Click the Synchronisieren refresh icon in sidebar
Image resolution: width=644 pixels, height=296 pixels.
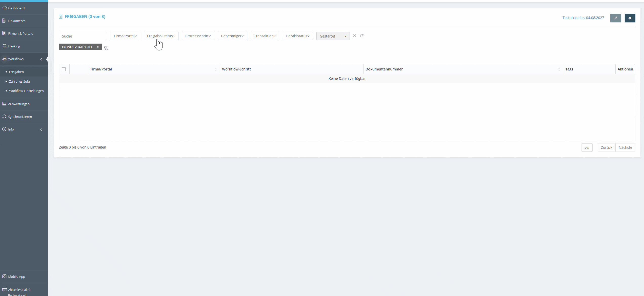(x=4, y=116)
